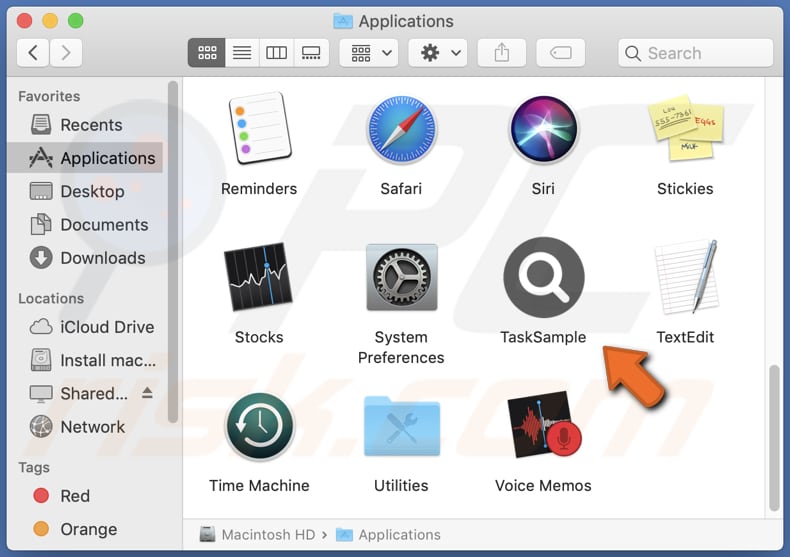Click the Time Machine label
Screen dimensions: 790x557
259,485
